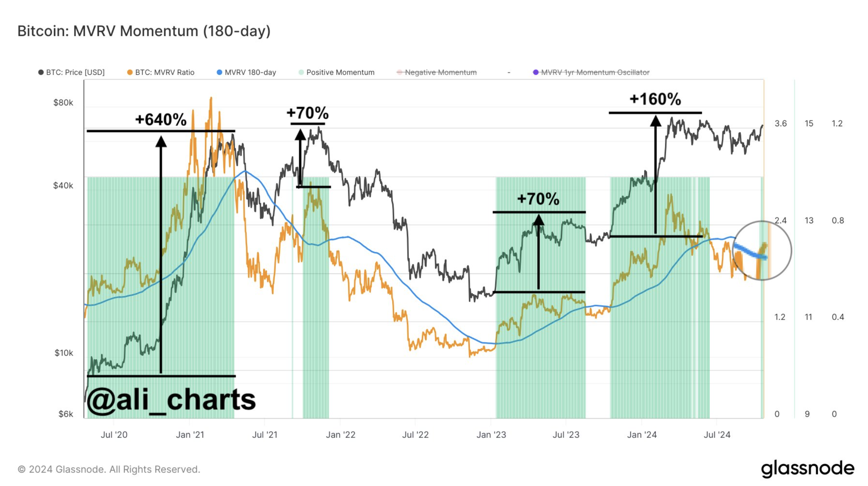Screen dimensions: 868x486
Task: Click the glassnode logo
Action: point(807,469)
